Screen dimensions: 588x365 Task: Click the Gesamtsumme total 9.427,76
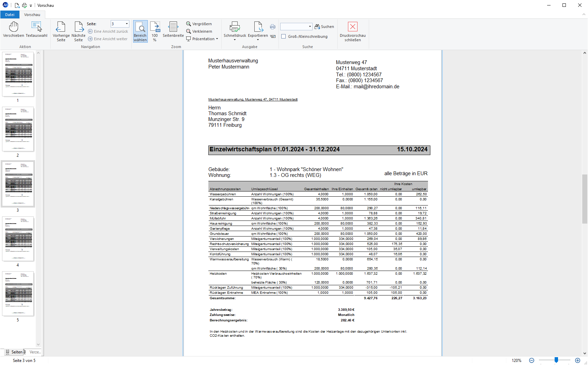tap(370, 298)
